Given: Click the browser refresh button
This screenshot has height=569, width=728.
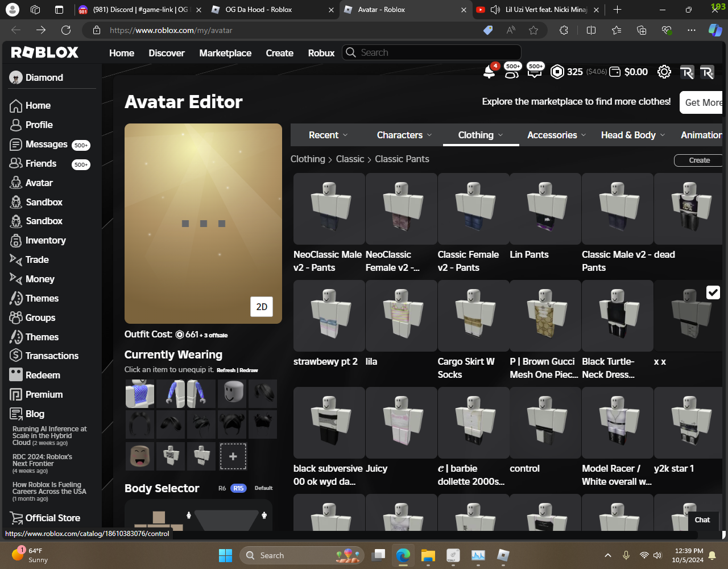Looking at the screenshot, I should 66,30.
